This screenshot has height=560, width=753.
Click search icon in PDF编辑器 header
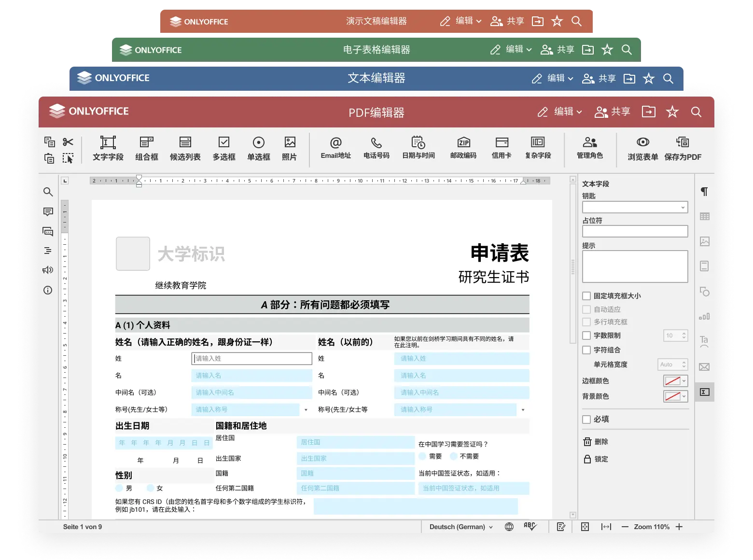pyautogui.click(x=696, y=112)
